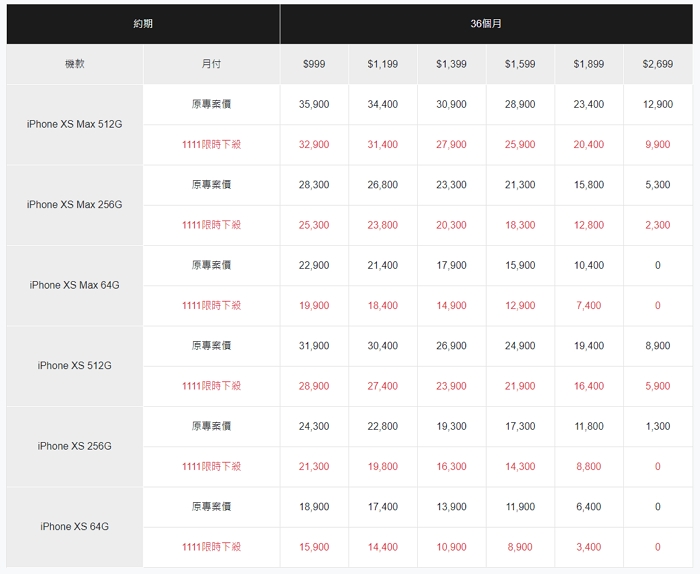The height and width of the screenshot is (574, 700).
Task: Select the 31,900 price cell
Action: [314, 346]
